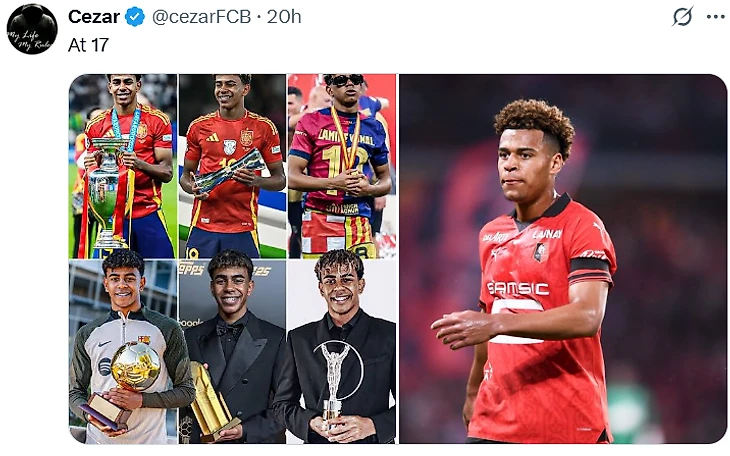This screenshot has height=456, width=730.
Task: Click the @cezarFCB handle
Action: [x=202, y=17]
